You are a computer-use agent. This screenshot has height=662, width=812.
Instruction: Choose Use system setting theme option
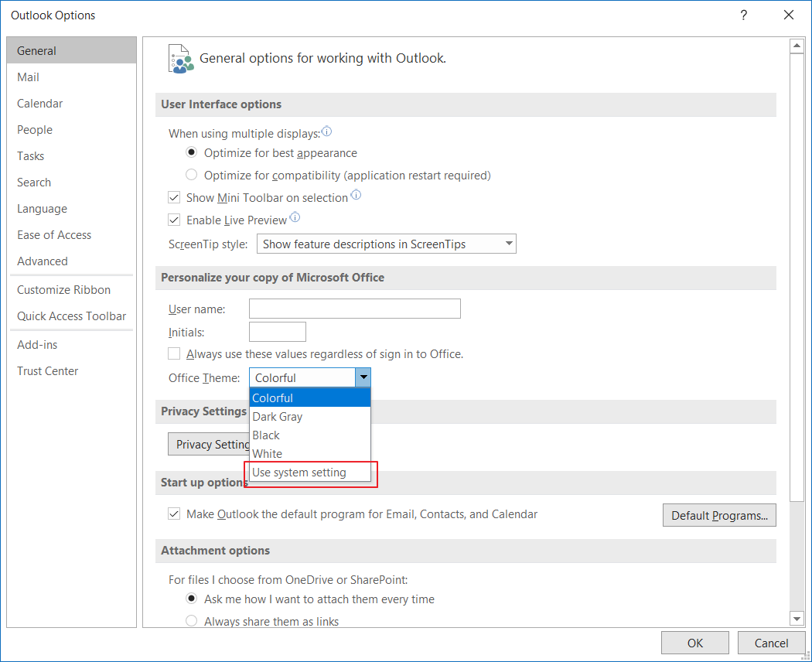[309, 473]
